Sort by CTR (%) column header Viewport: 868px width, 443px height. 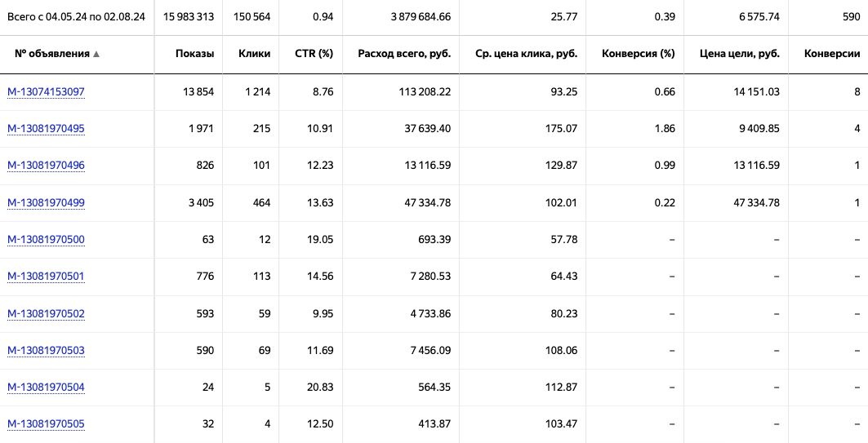[314, 54]
